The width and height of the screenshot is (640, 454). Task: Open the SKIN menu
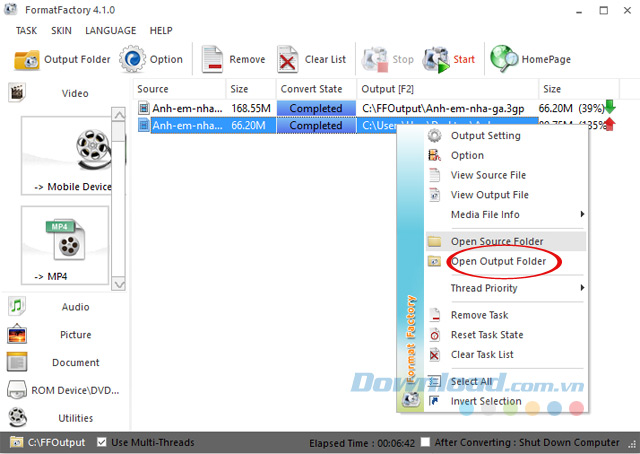coord(61,31)
